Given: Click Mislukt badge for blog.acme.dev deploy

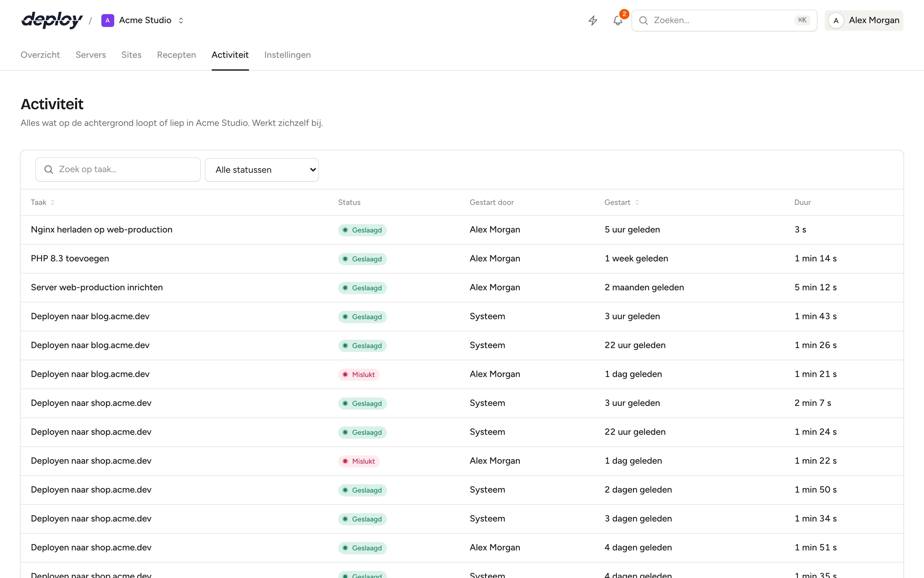Looking at the screenshot, I should click(359, 374).
